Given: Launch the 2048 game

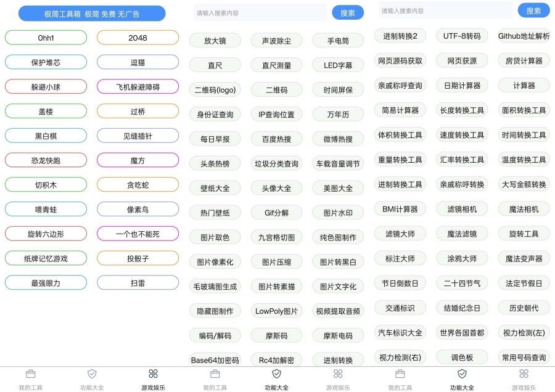Looking at the screenshot, I should click(138, 38).
